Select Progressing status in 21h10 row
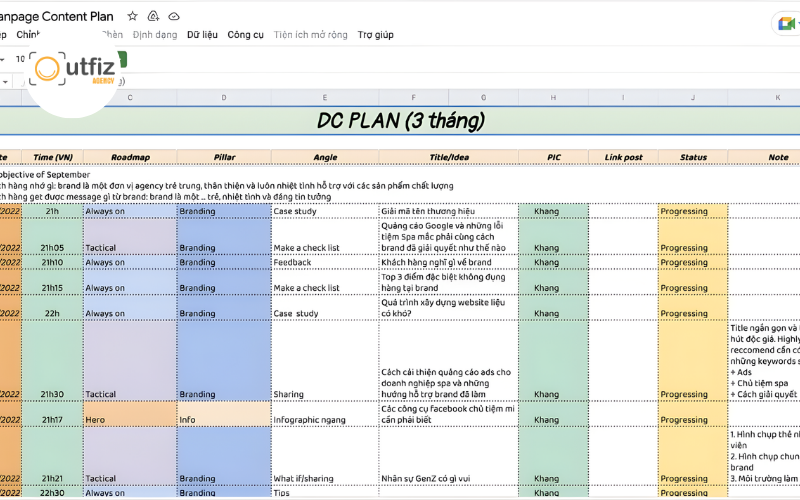800x500 pixels. point(693,262)
